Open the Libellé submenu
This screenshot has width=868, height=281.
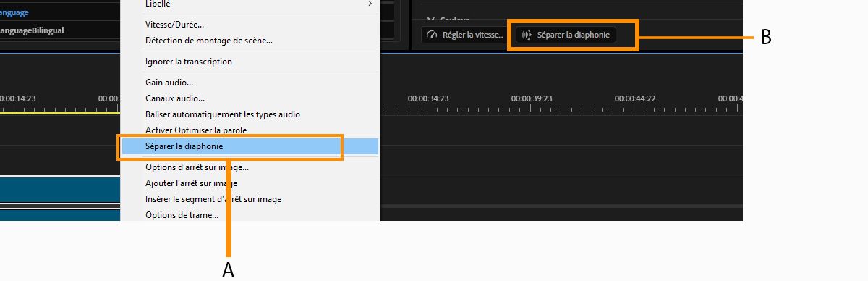[250, 4]
